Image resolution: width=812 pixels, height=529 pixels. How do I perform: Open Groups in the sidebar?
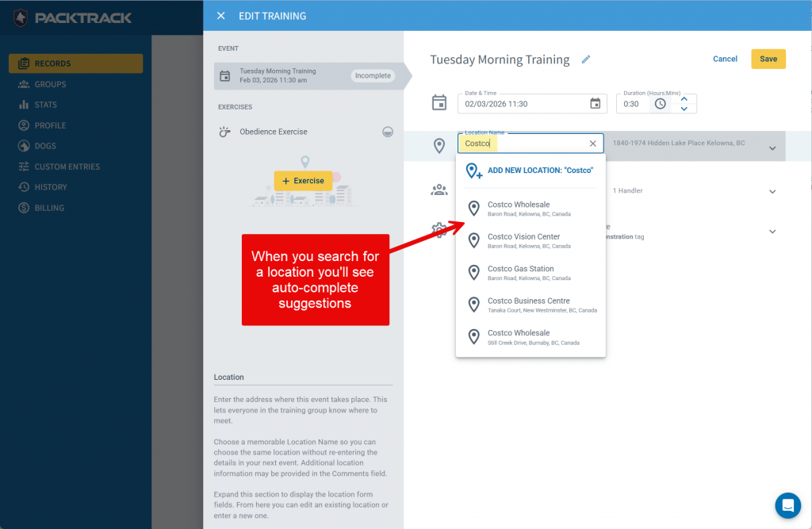[50, 84]
